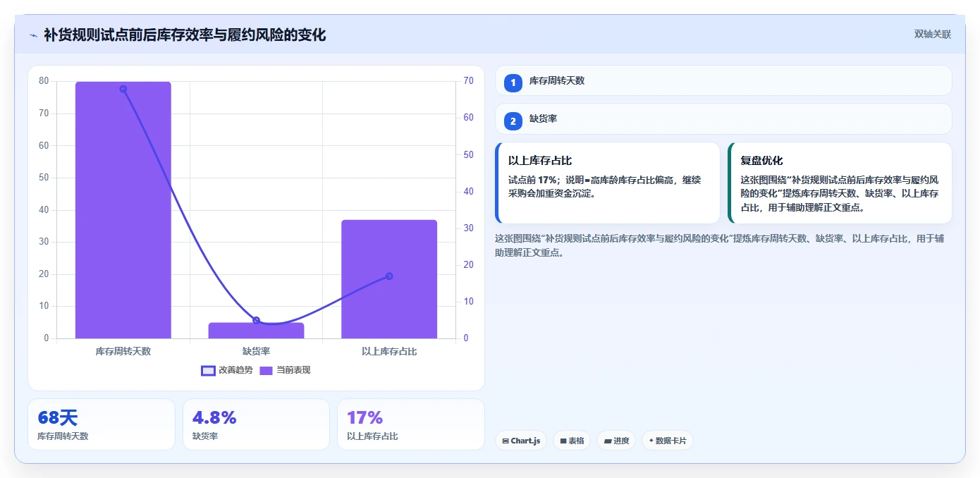Click the 以上库存占比 x-axis label
The height and width of the screenshot is (478, 980).
389,351
